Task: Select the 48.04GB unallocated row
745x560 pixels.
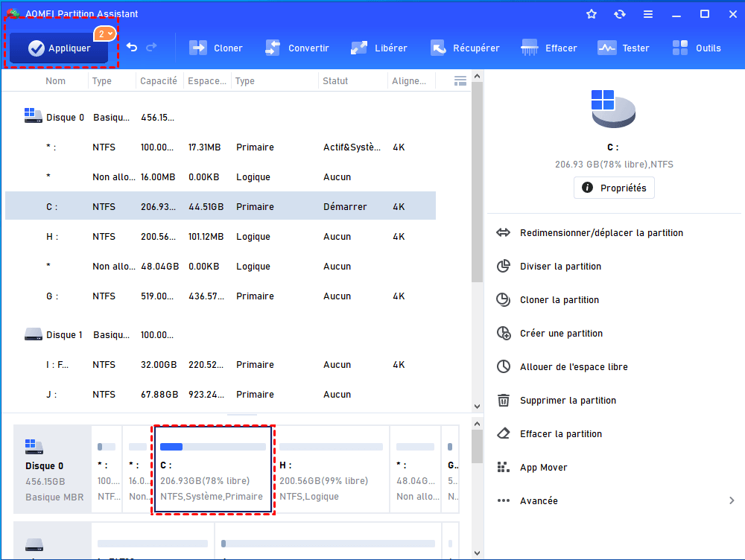Action: click(221, 267)
